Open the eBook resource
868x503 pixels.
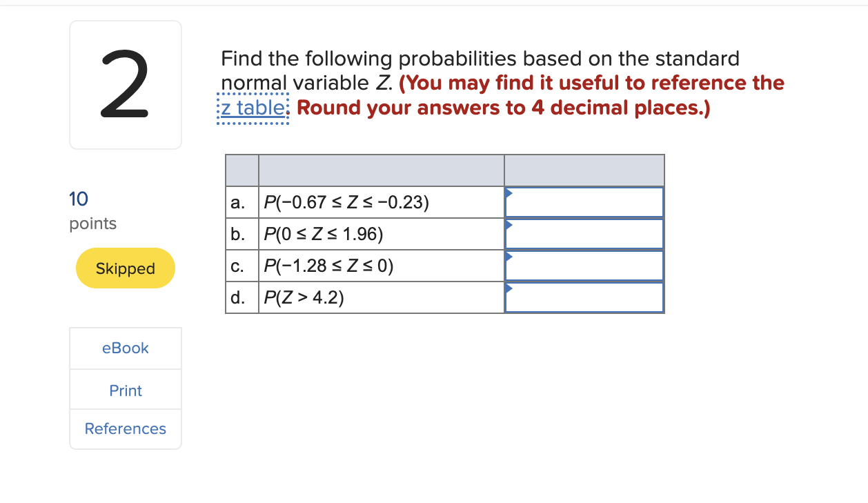(x=125, y=348)
